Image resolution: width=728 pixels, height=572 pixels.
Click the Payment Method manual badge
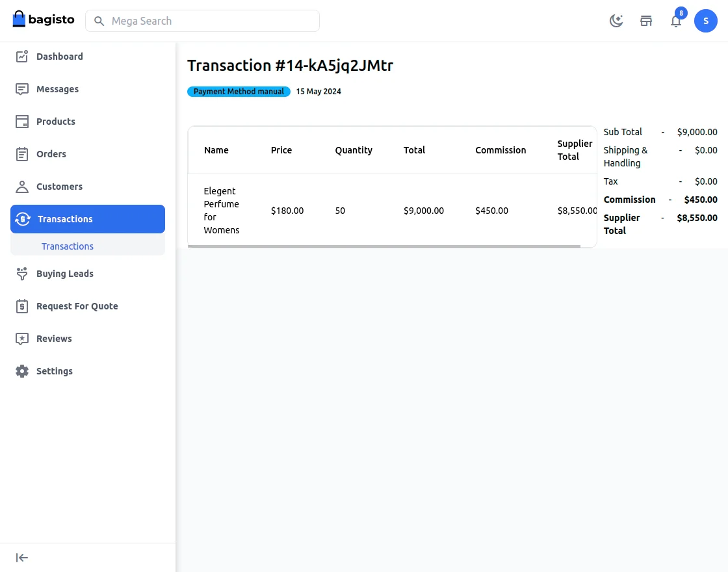(239, 92)
